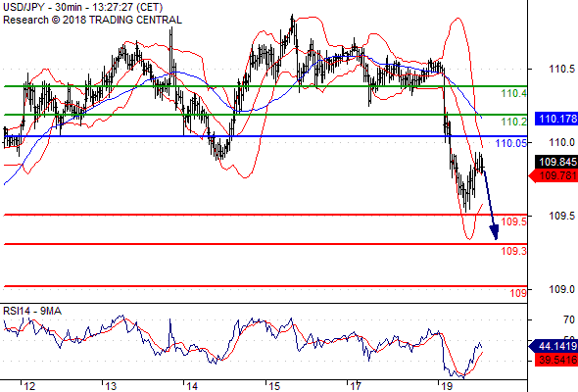The height and width of the screenshot is (392, 578).
Task: Click the Research 2018 TRADING CENTRAL text
Action: 92,20
